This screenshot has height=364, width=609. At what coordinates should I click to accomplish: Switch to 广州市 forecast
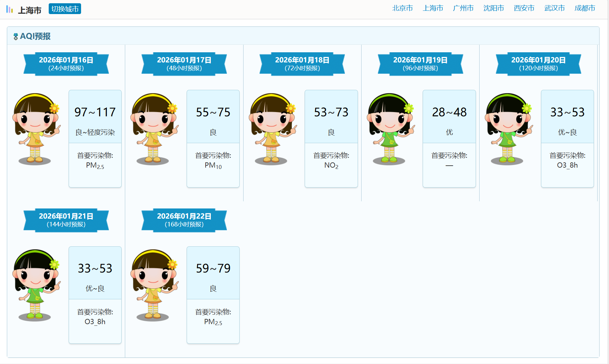tap(463, 8)
